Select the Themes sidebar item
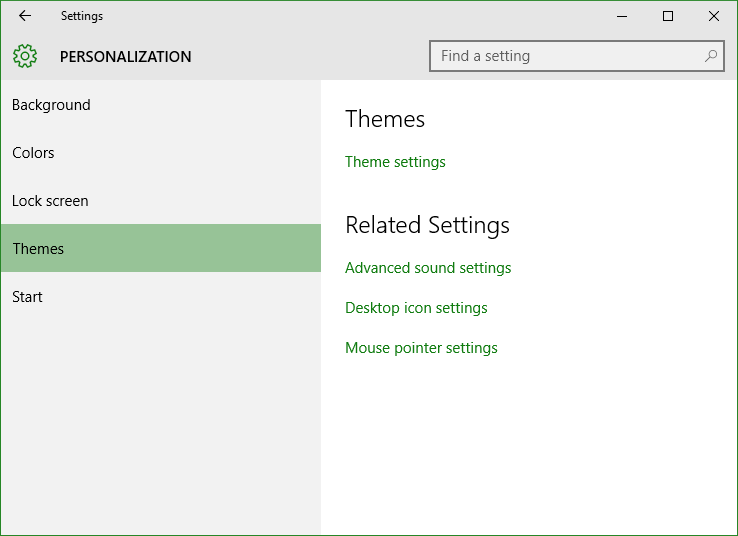The width and height of the screenshot is (738, 536). point(160,248)
